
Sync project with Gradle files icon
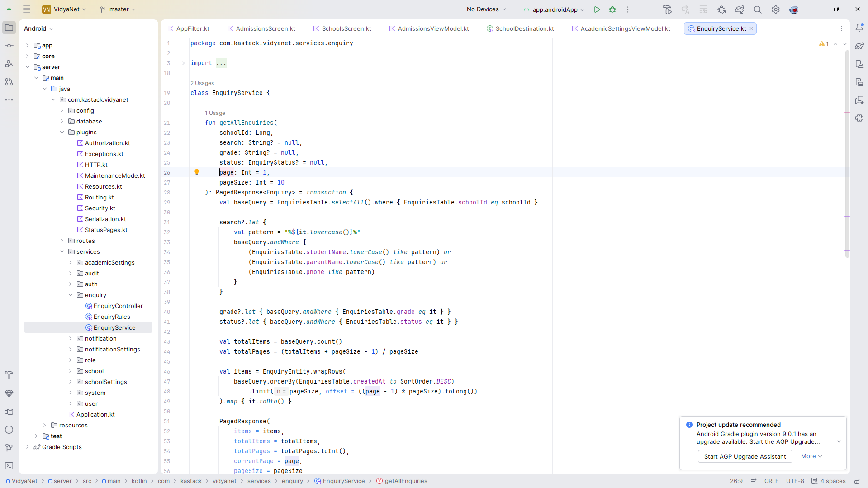(x=740, y=9)
